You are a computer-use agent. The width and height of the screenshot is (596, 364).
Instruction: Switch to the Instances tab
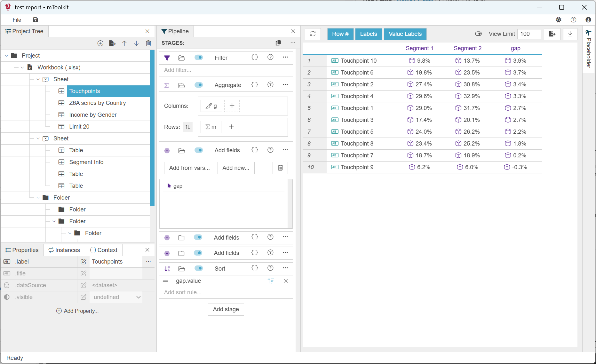[64, 250]
